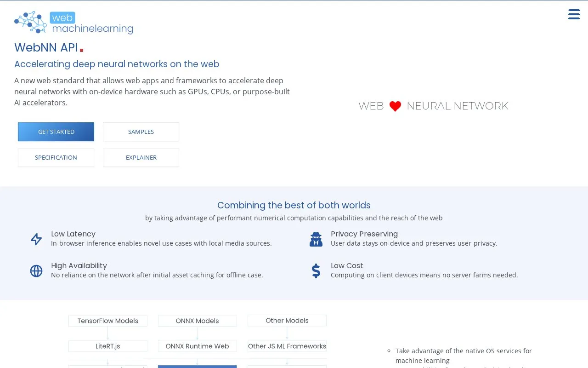This screenshot has height=368, width=588.
Task: Click the Low Latency lightning bolt icon
Action: pyautogui.click(x=36, y=239)
